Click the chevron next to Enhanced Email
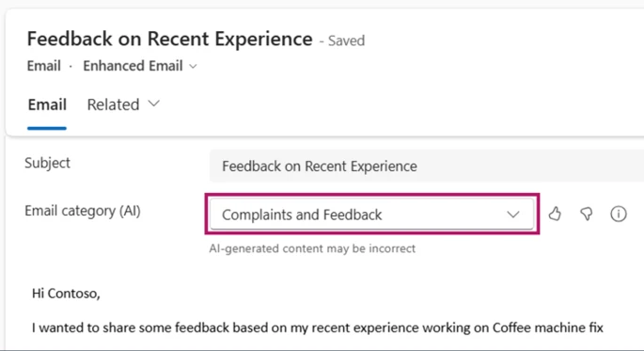The image size is (644, 351). point(193,66)
